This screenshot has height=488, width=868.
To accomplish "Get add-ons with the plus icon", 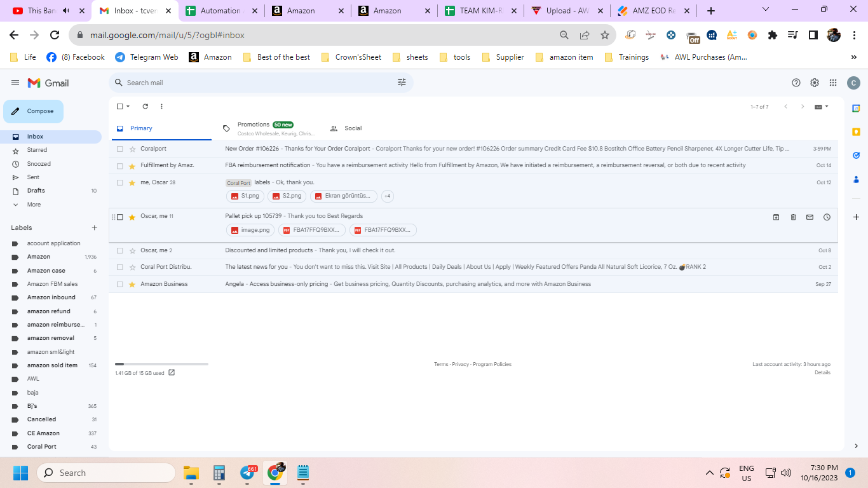I will tap(856, 217).
